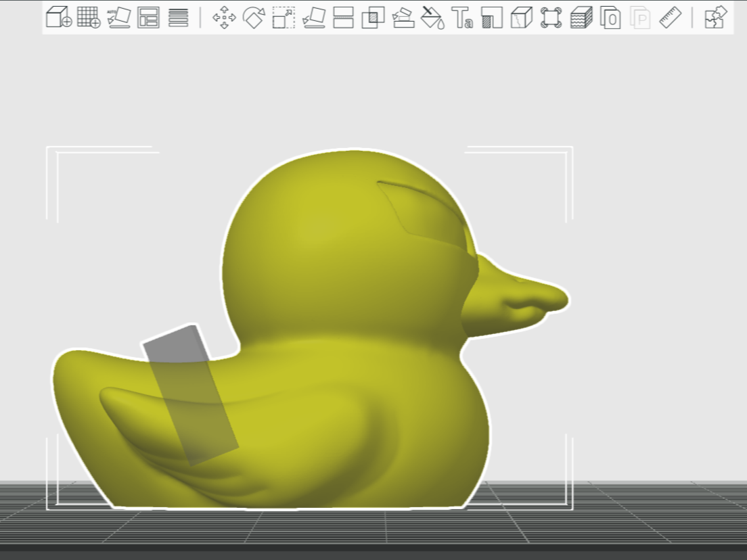Click the cube with dashed line icon

tap(522, 18)
